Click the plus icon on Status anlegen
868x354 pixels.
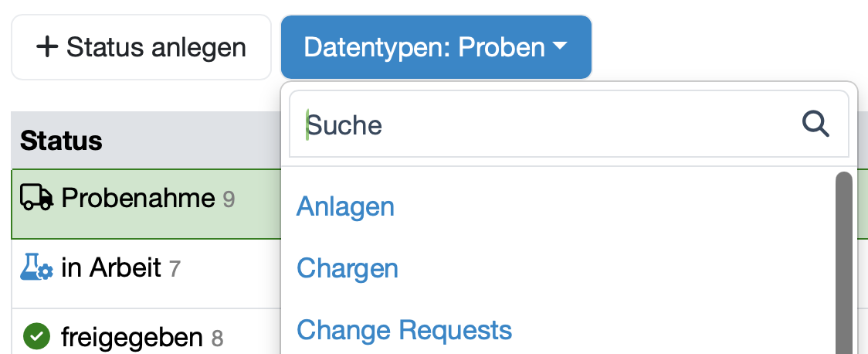coord(47,47)
